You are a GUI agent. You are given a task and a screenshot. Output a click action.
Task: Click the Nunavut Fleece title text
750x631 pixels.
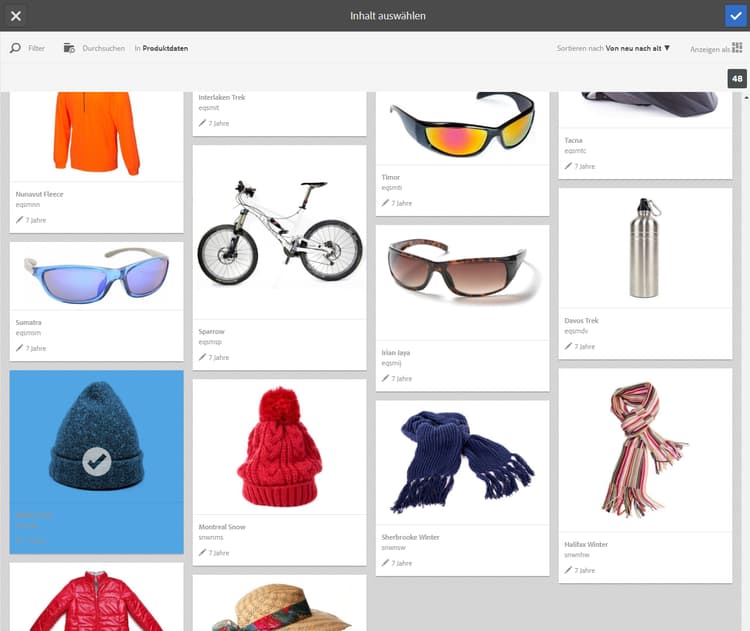(39, 194)
